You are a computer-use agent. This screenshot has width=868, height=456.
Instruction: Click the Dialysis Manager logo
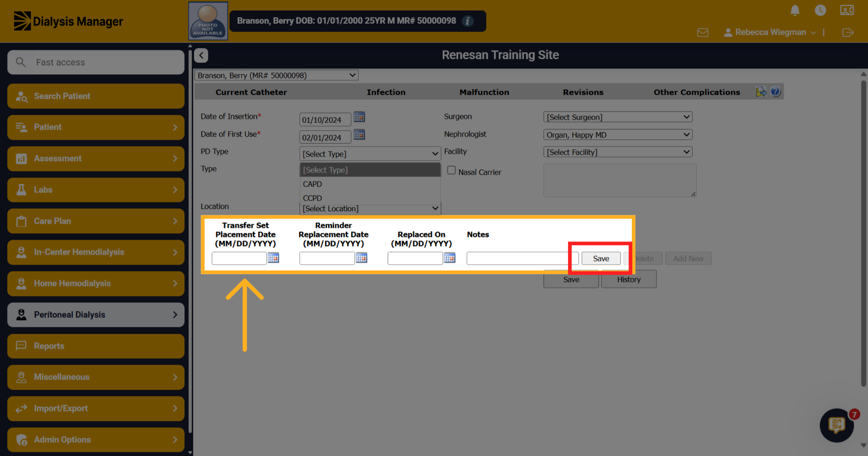[x=68, y=21]
